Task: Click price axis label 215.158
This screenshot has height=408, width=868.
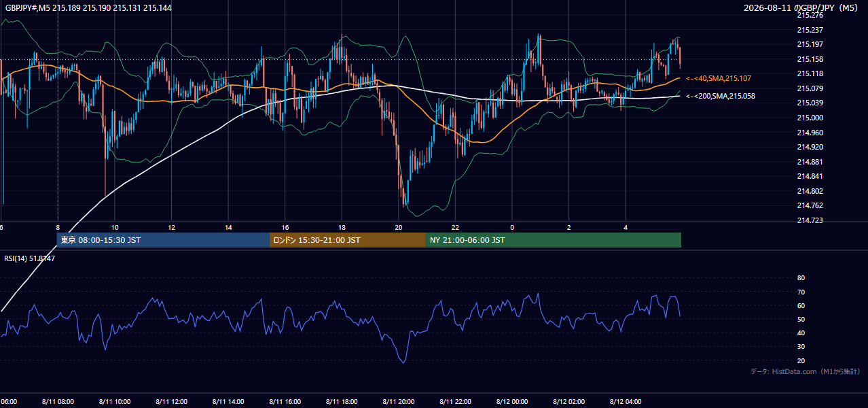Action: 810,59
